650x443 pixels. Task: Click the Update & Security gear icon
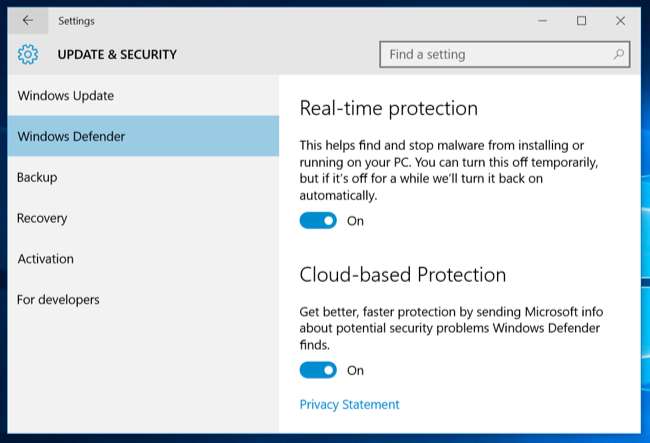[28, 54]
